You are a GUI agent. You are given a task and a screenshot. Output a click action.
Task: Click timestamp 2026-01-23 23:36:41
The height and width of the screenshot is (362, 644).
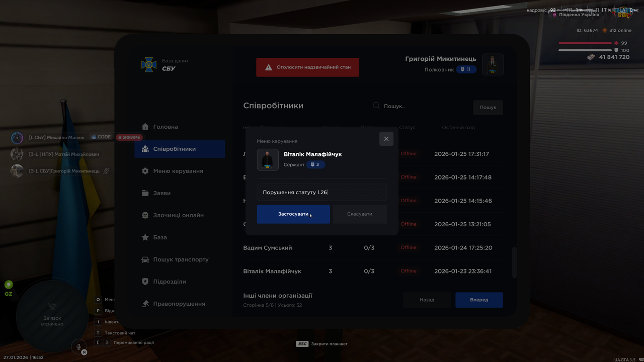pyautogui.click(x=463, y=271)
